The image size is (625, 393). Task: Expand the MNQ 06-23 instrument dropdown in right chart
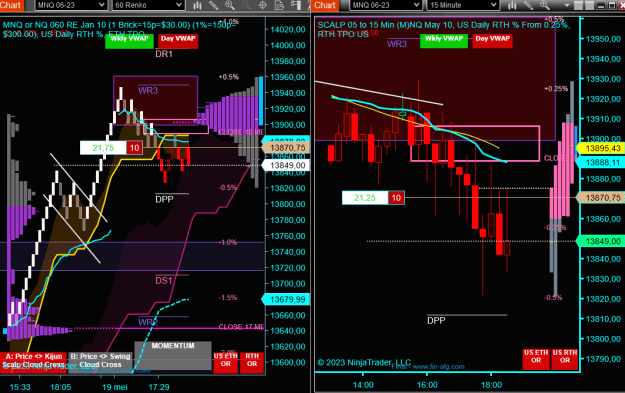385,5
